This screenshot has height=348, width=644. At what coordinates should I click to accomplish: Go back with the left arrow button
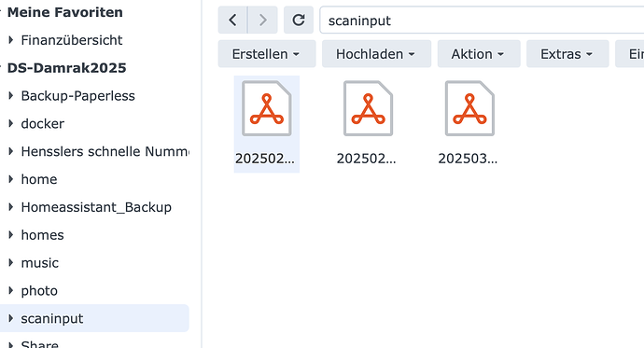coord(232,20)
